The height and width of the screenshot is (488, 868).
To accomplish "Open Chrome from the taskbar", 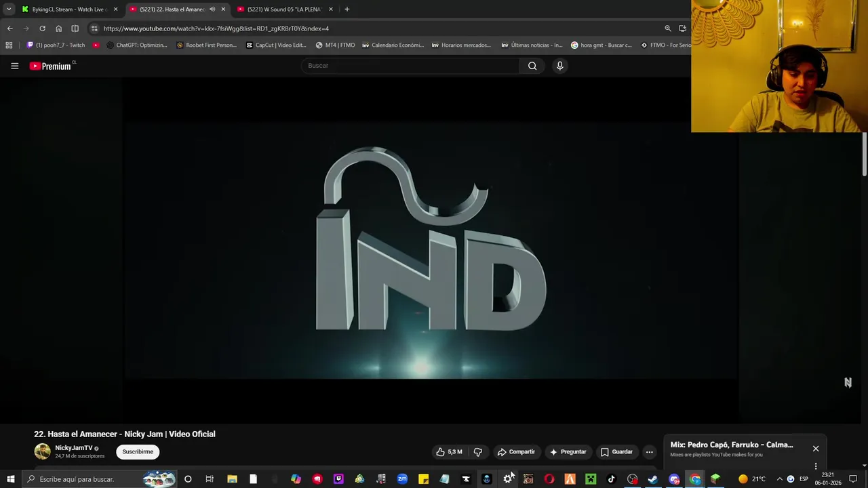I will [695, 479].
